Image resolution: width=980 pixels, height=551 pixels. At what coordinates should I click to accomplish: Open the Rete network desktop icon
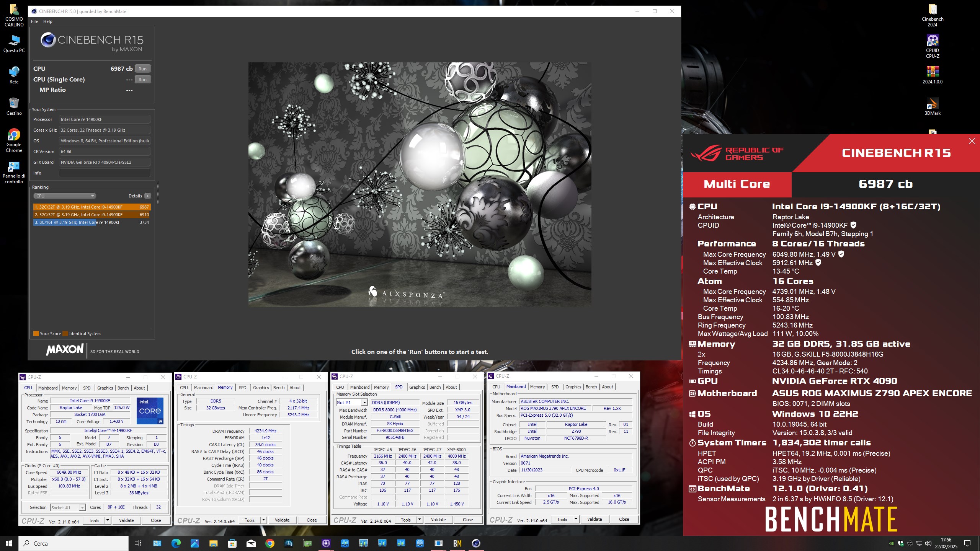coord(14,75)
